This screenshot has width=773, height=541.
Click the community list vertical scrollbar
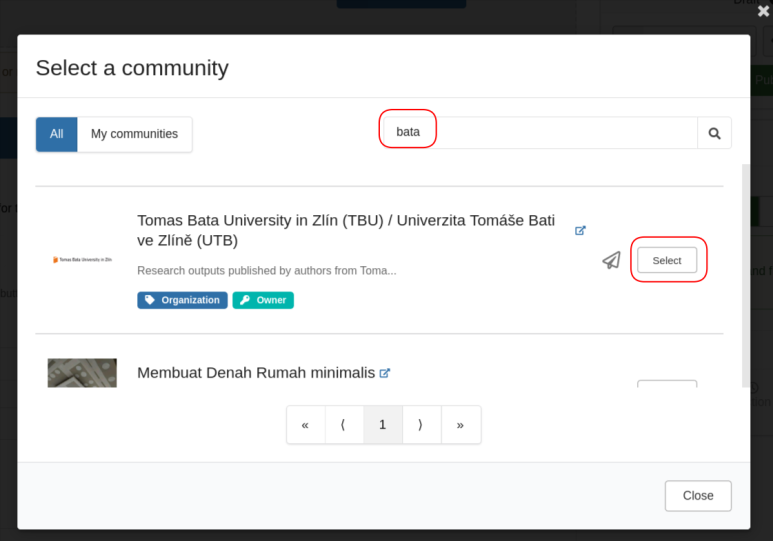point(745,276)
